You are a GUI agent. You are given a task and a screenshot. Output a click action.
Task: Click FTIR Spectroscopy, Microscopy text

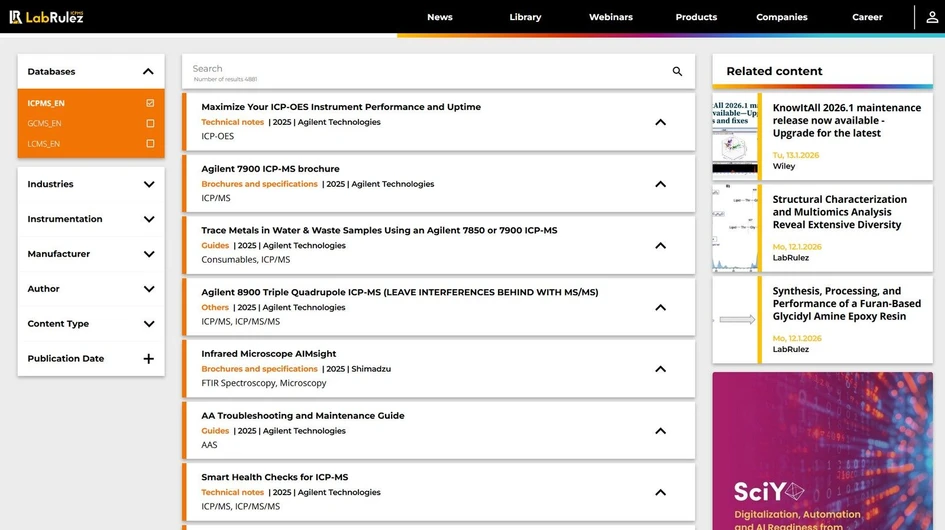(x=263, y=383)
